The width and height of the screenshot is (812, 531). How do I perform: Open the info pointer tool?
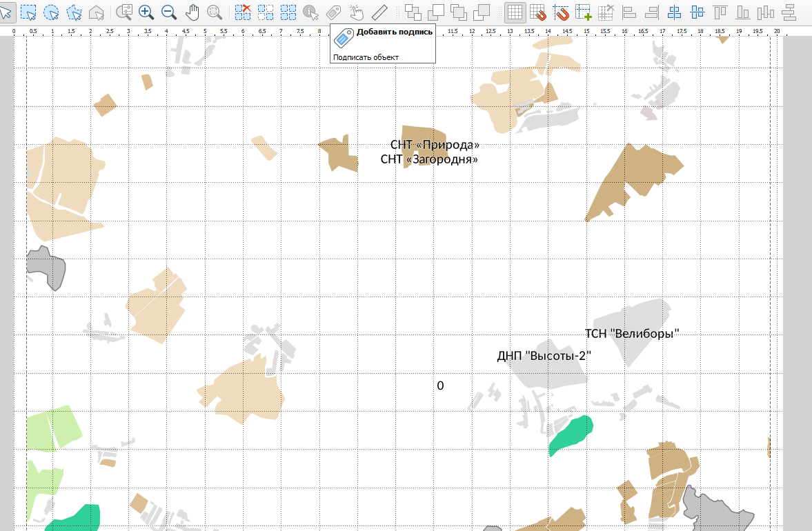(x=310, y=12)
